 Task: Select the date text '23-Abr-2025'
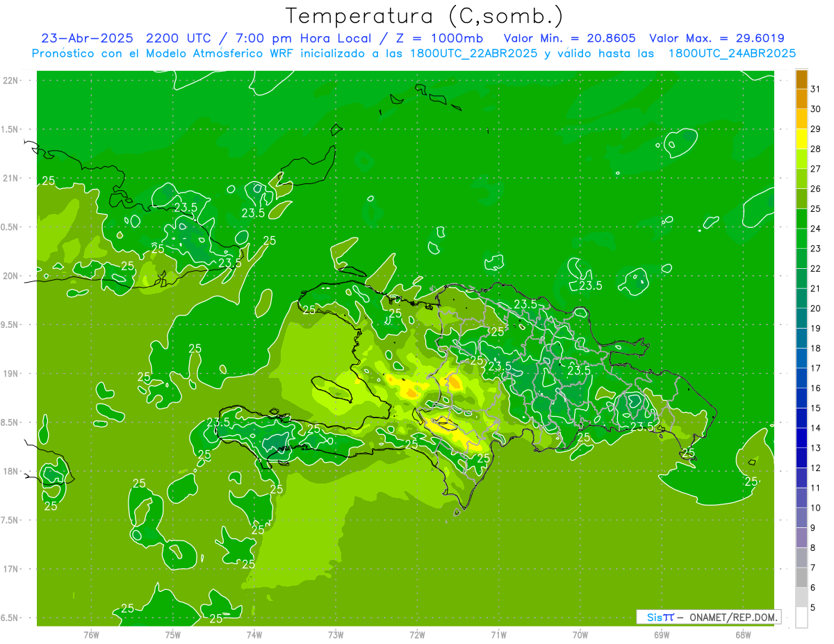pos(88,38)
